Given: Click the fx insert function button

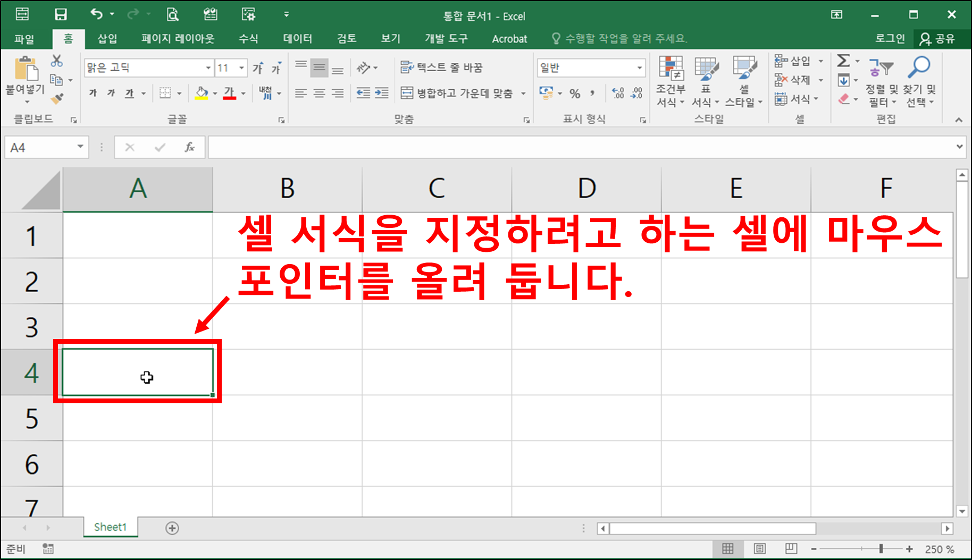Looking at the screenshot, I should pyautogui.click(x=190, y=147).
